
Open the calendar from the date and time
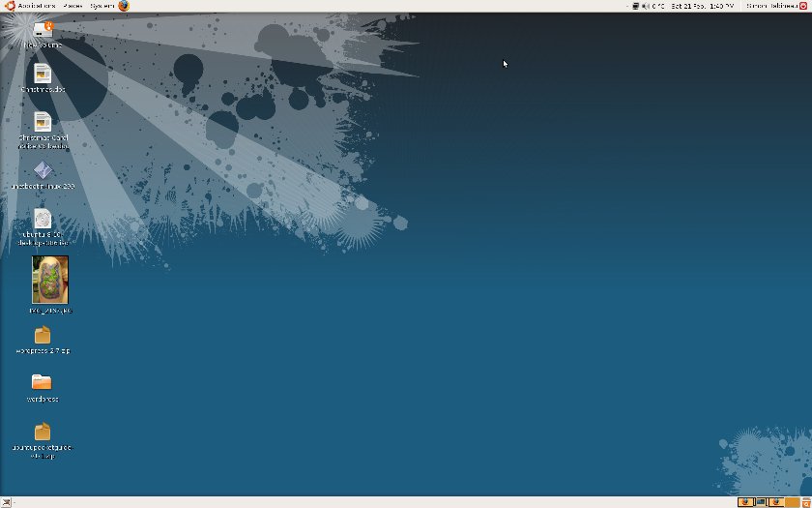(703, 6)
